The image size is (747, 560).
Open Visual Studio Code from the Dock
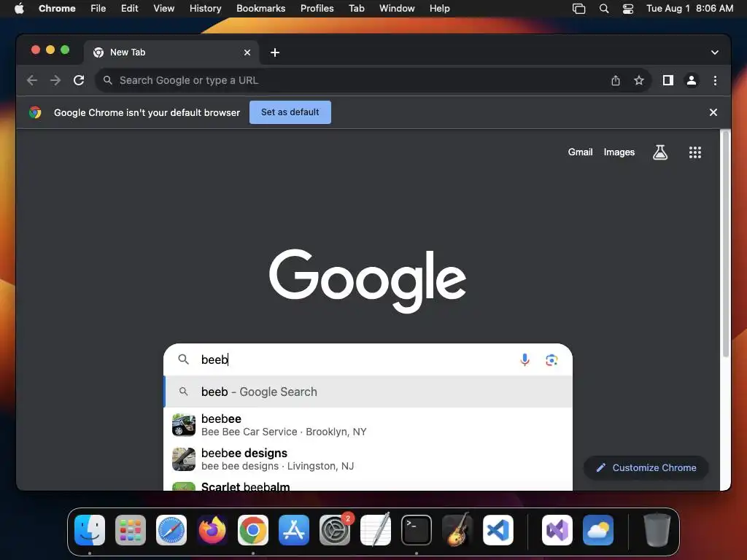coord(498,530)
